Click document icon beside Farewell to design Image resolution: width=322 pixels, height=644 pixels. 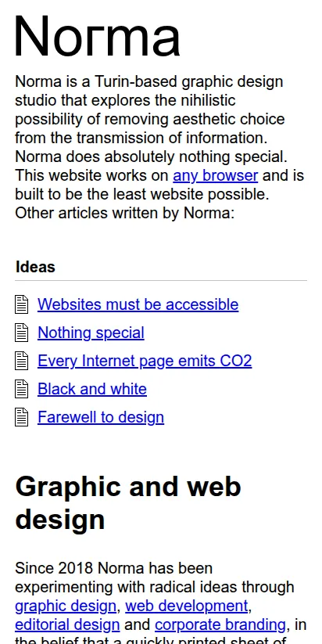(x=22, y=417)
